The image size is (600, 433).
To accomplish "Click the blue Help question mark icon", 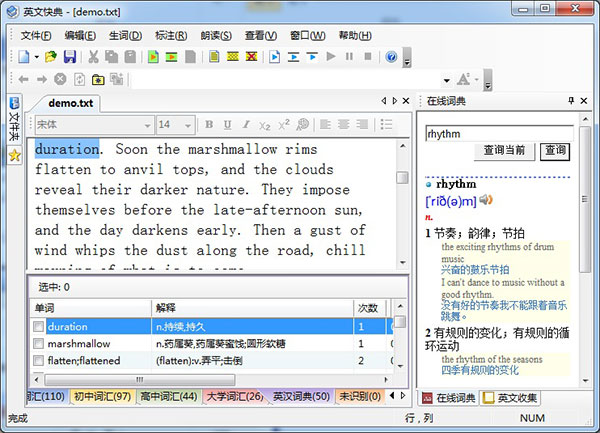I will pos(392,57).
